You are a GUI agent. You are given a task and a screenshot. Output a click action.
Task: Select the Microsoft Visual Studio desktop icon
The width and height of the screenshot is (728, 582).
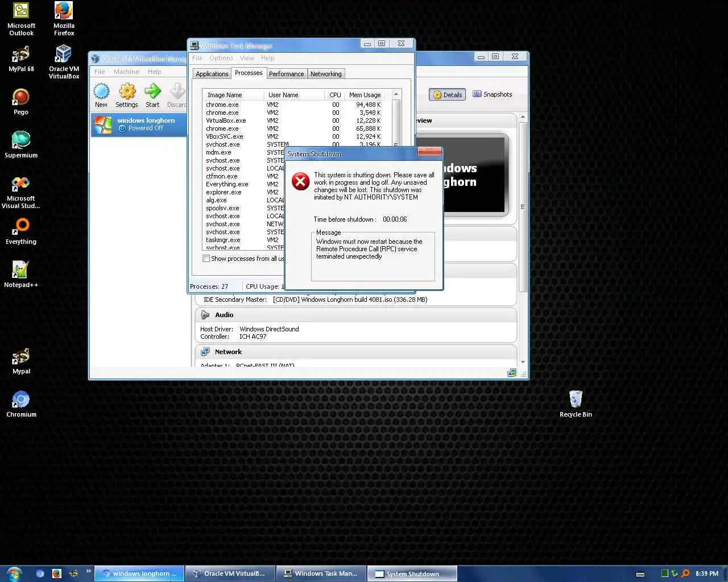tap(21, 192)
